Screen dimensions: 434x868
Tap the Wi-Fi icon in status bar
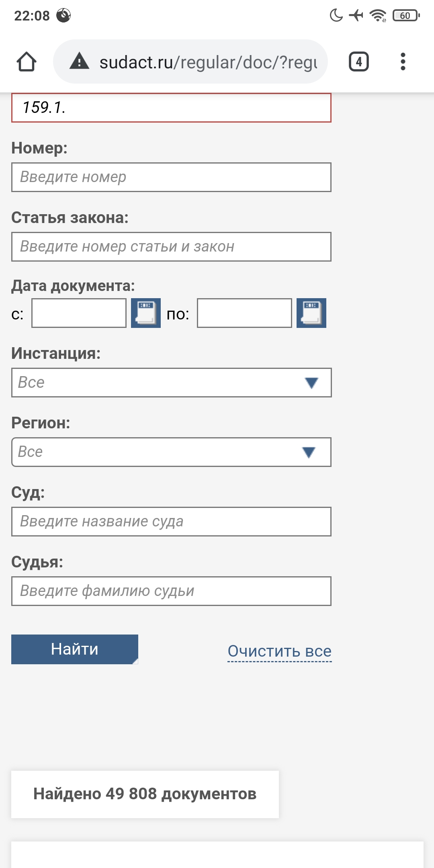pyautogui.click(x=378, y=16)
